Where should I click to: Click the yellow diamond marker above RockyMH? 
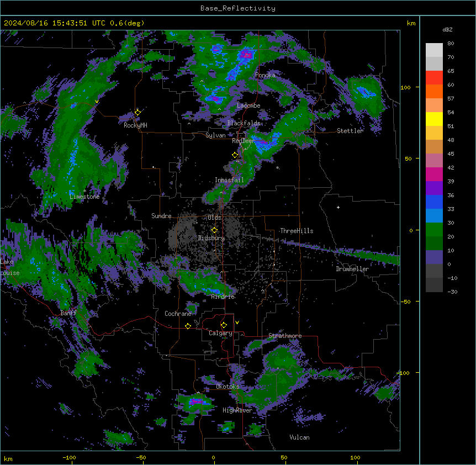[138, 113]
